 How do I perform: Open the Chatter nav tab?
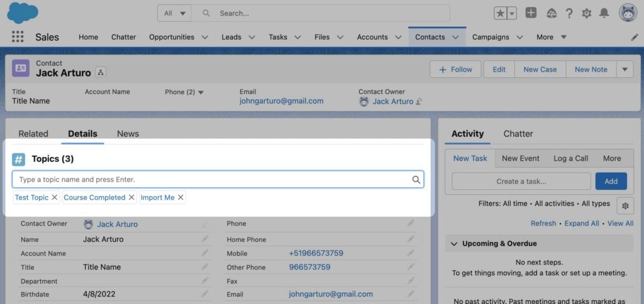[124, 37]
